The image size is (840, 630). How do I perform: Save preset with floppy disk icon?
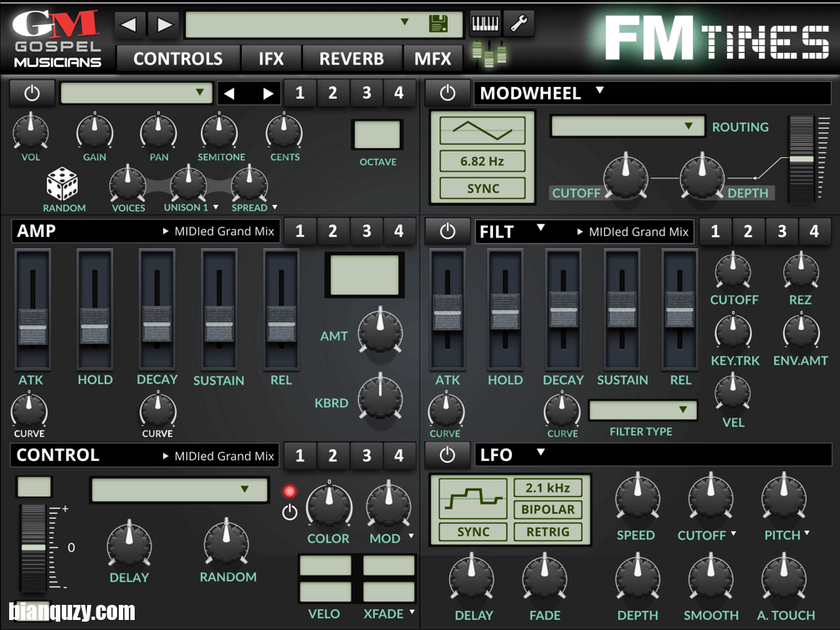pos(438,23)
